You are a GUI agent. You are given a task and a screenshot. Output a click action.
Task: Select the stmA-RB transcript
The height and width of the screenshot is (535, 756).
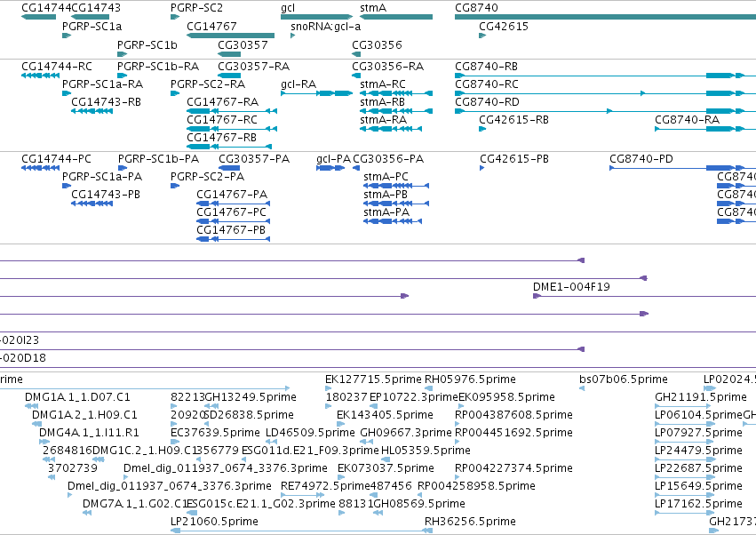(x=396, y=111)
